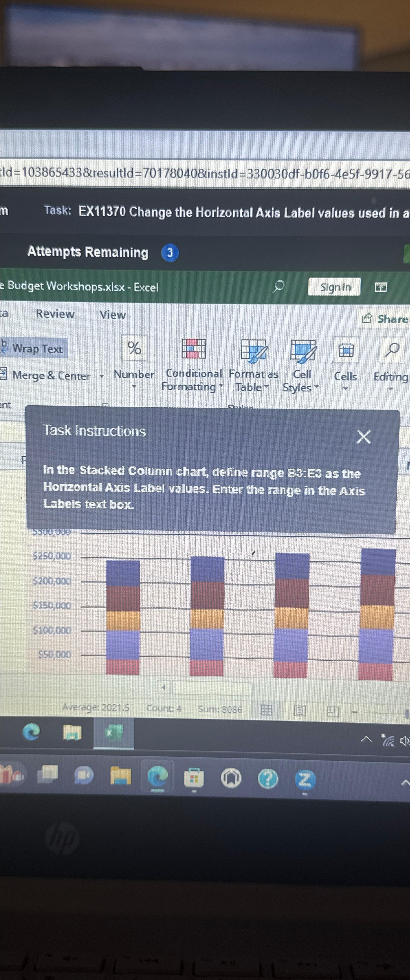Screen dimensions: 410x980
Task: Select the $150,000 vertical axis label
Action: [52, 605]
